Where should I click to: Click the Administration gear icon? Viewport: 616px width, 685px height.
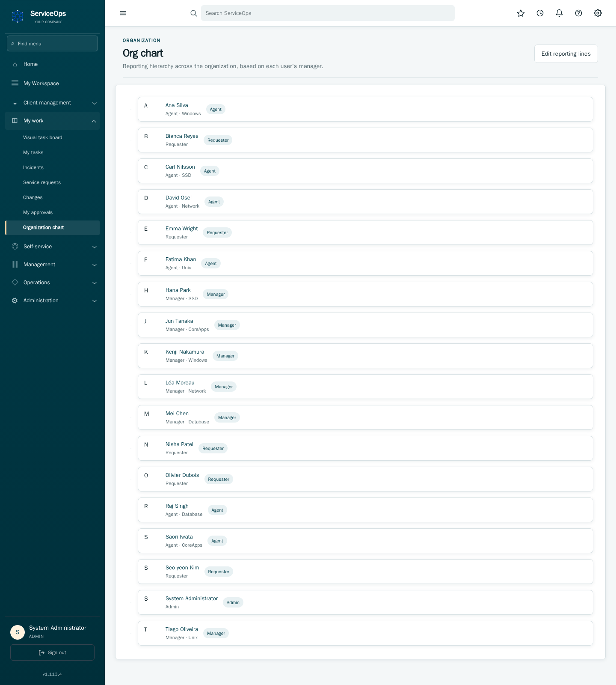click(15, 301)
